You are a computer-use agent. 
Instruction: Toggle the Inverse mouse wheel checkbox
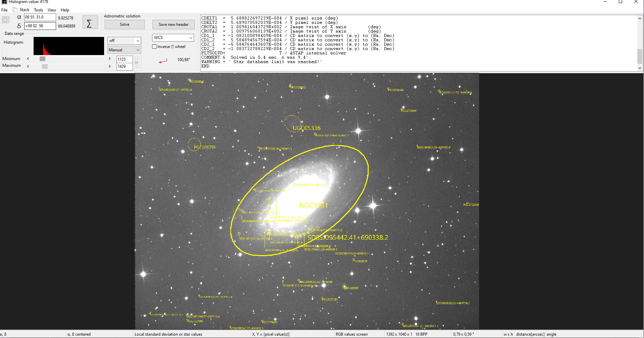coord(154,47)
